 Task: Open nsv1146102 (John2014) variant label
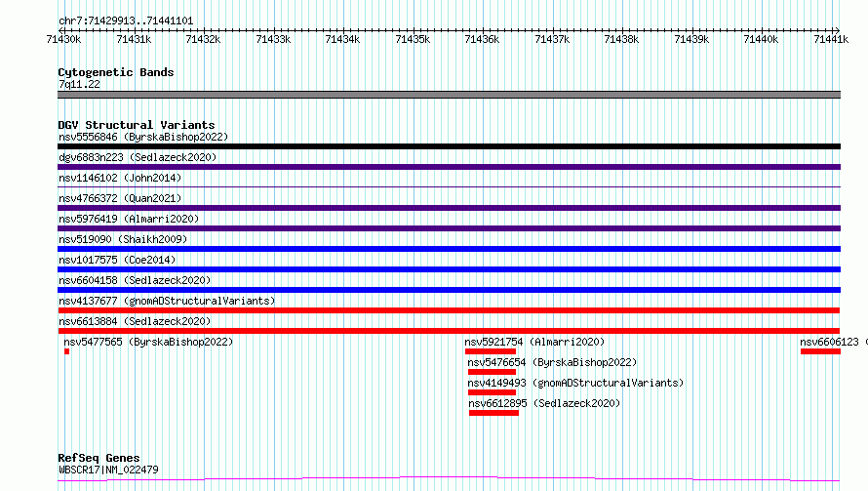[x=120, y=178]
